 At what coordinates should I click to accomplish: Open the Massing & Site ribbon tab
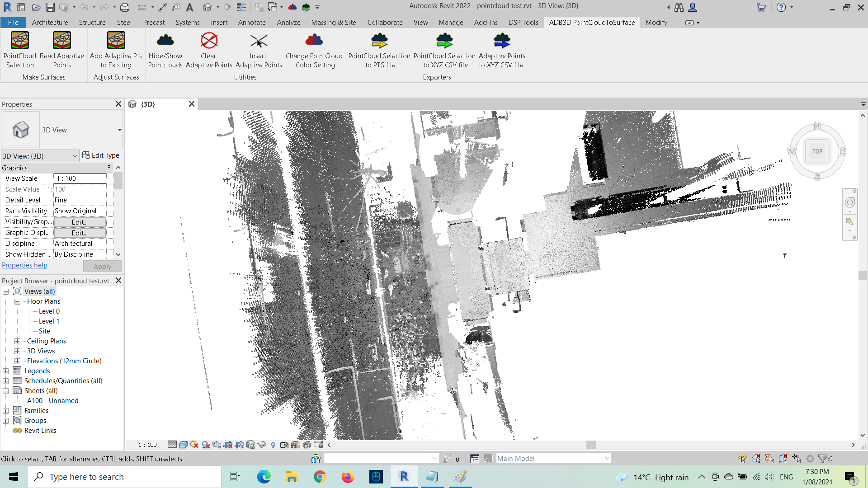[x=333, y=23]
